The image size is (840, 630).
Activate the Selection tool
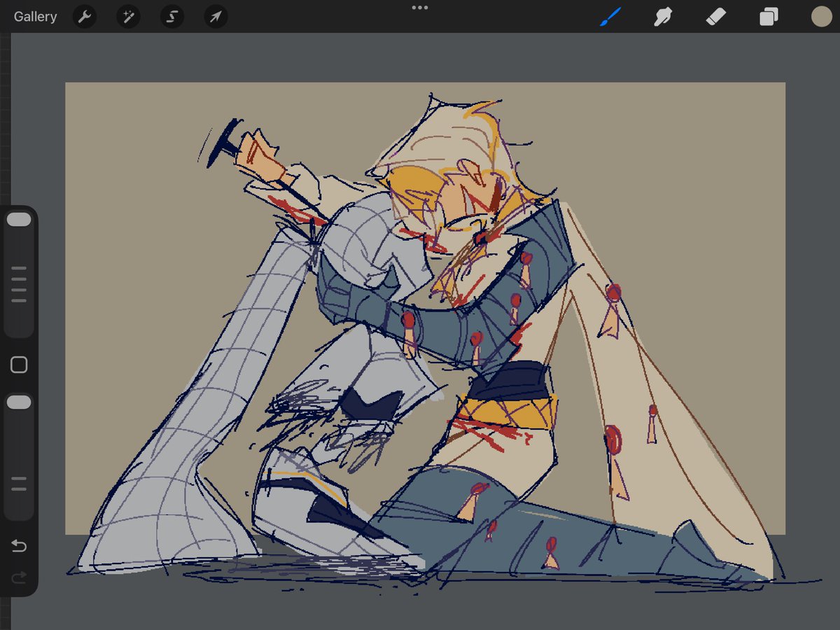tap(171, 17)
